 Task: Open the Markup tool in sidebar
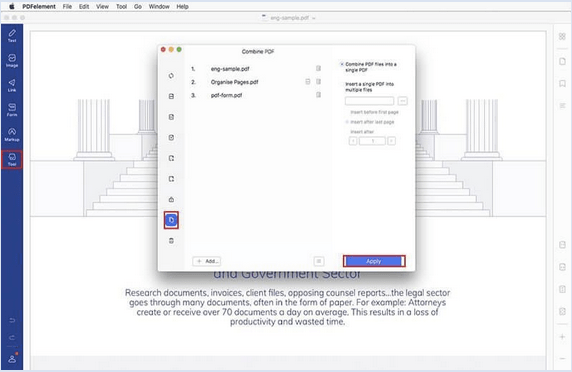pyautogui.click(x=12, y=135)
